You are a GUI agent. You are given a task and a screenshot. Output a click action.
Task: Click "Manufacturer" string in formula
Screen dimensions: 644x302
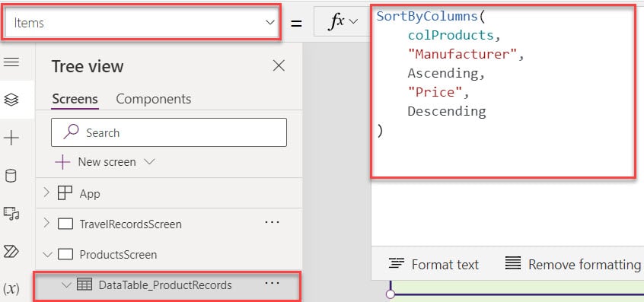(462, 54)
